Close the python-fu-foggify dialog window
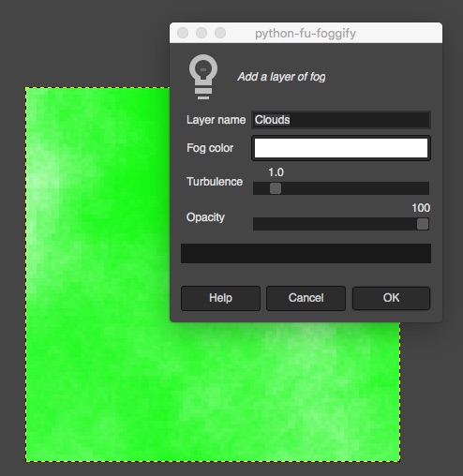 point(183,33)
